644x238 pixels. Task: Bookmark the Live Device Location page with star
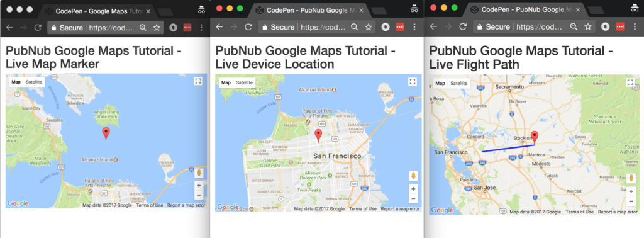click(369, 26)
